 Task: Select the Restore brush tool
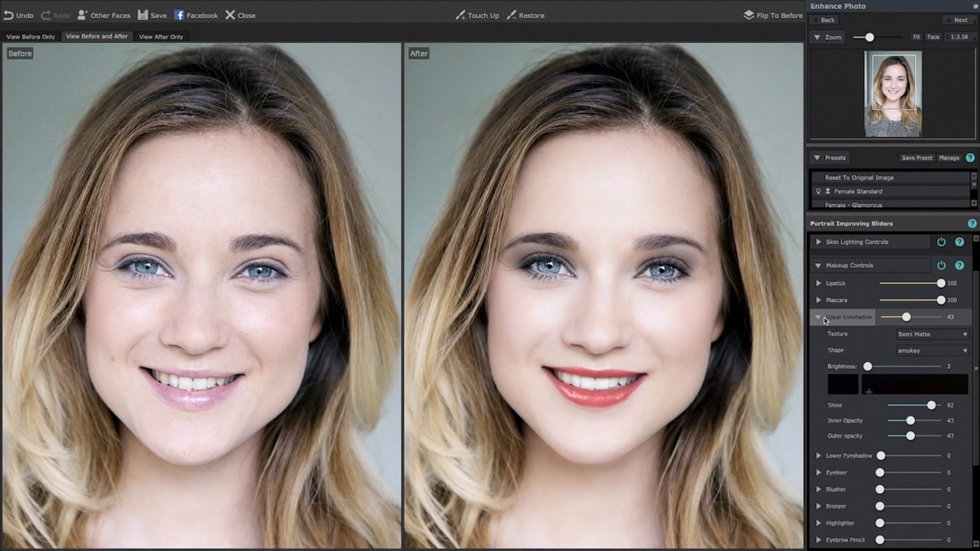pyautogui.click(x=511, y=15)
